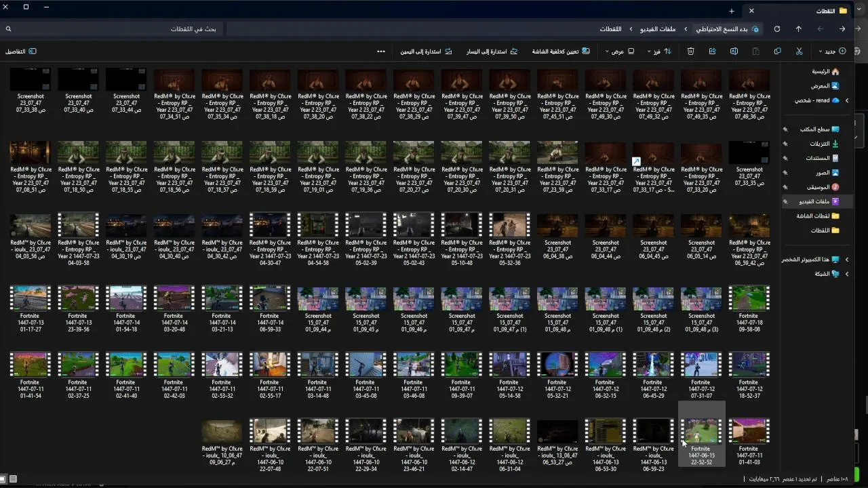This screenshot has width=868, height=488.
Task: Expand the Network (الشبكة) node
Action: point(846,274)
